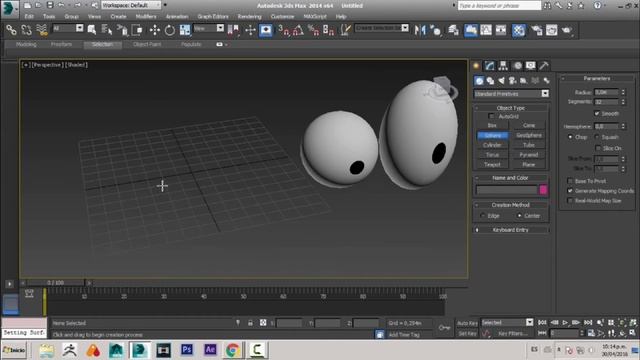640x360 pixels.
Task: Click the Box primitive button
Action: coord(492,125)
